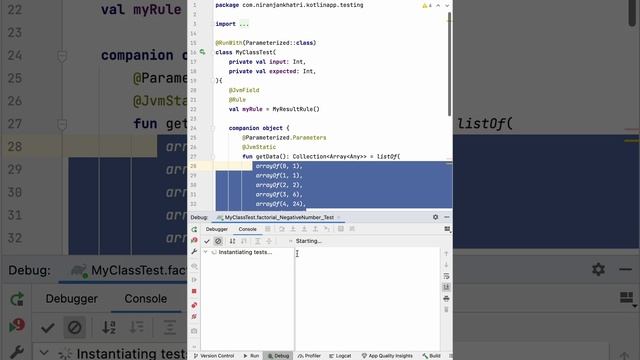Select the Instantiating tests... row
Image resolution: width=640 pixels, height=360 pixels.
247,252
